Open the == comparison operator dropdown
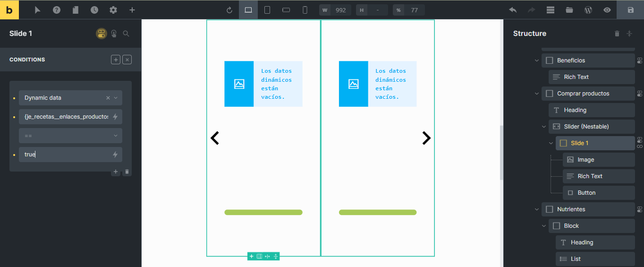Viewport: 644px width, 267px height. point(70,136)
